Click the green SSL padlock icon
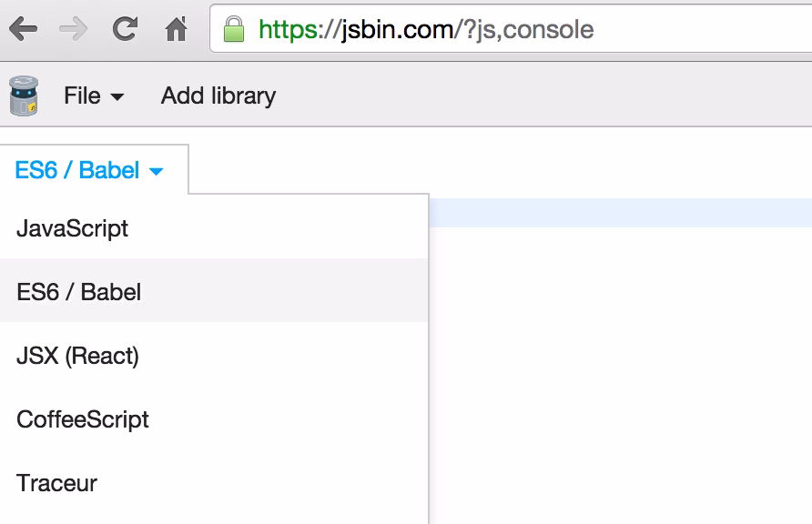Image resolution: width=812 pixels, height=524 pixels. [234, 29]
